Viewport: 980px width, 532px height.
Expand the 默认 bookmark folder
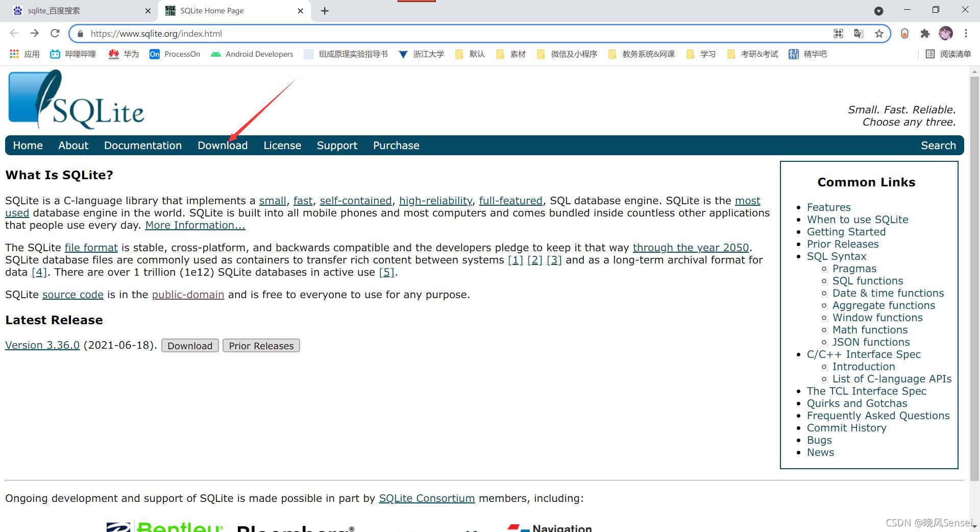(470, 54)
